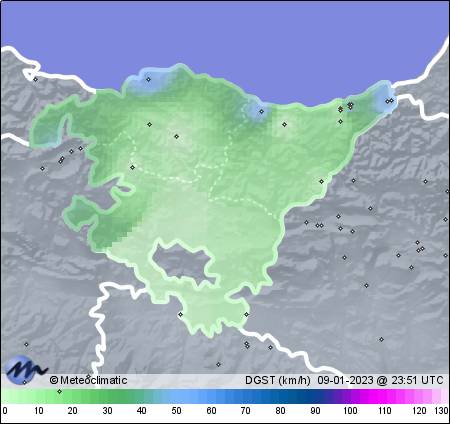
Task: Click the DGST (km/h) variable label
Action: click(278, 380)
